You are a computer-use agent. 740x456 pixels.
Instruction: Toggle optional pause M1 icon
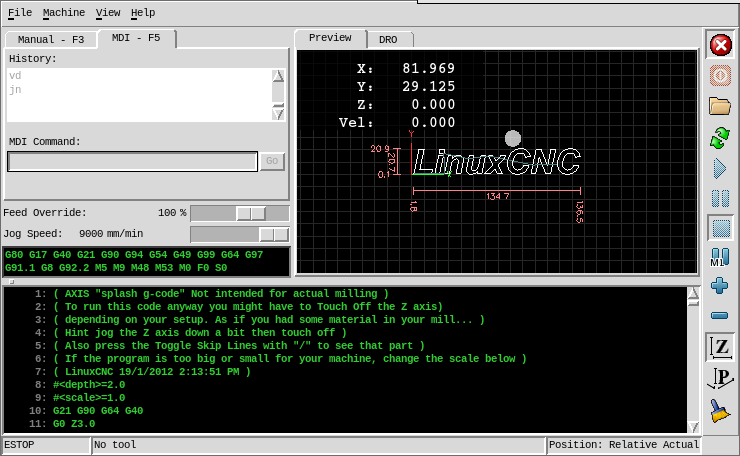[720, 257]
